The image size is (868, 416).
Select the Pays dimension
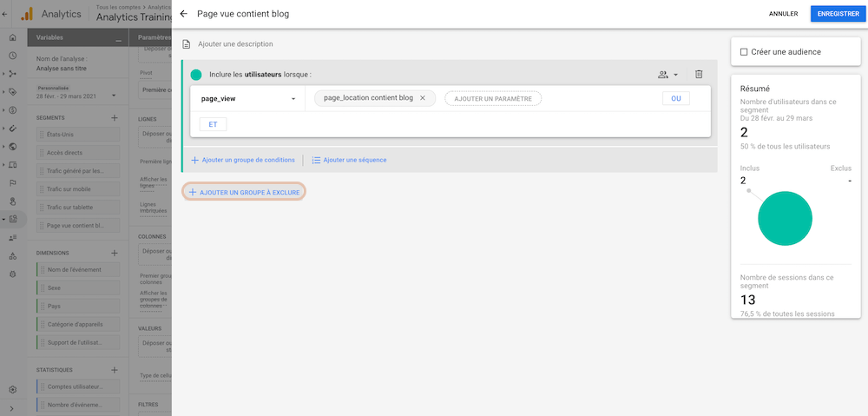(78, 307)
